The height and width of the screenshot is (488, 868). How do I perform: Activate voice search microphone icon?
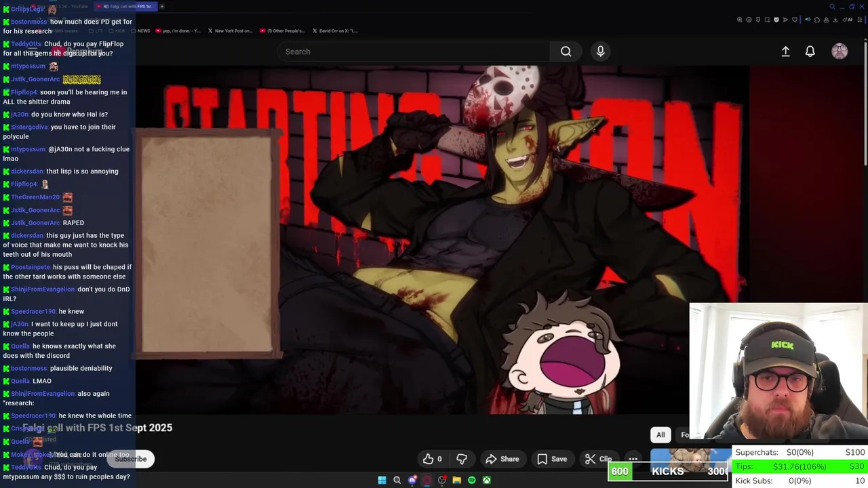[600, 52]
